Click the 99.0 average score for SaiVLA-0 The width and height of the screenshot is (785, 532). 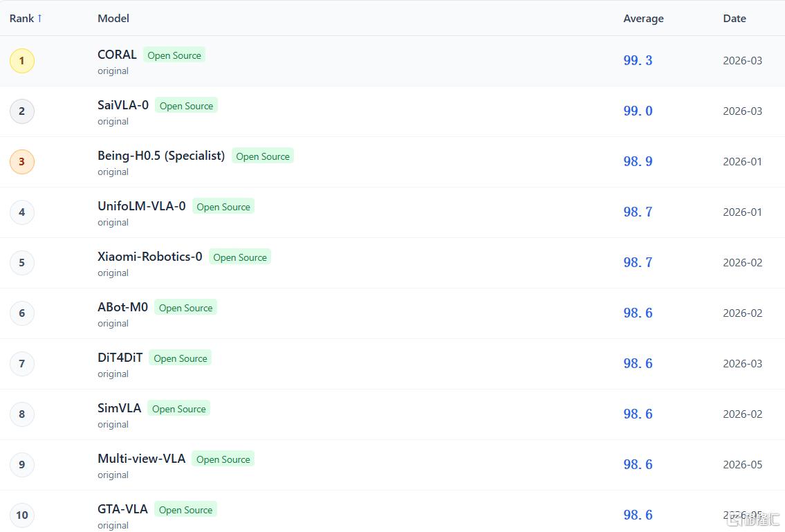pos(638,111)
